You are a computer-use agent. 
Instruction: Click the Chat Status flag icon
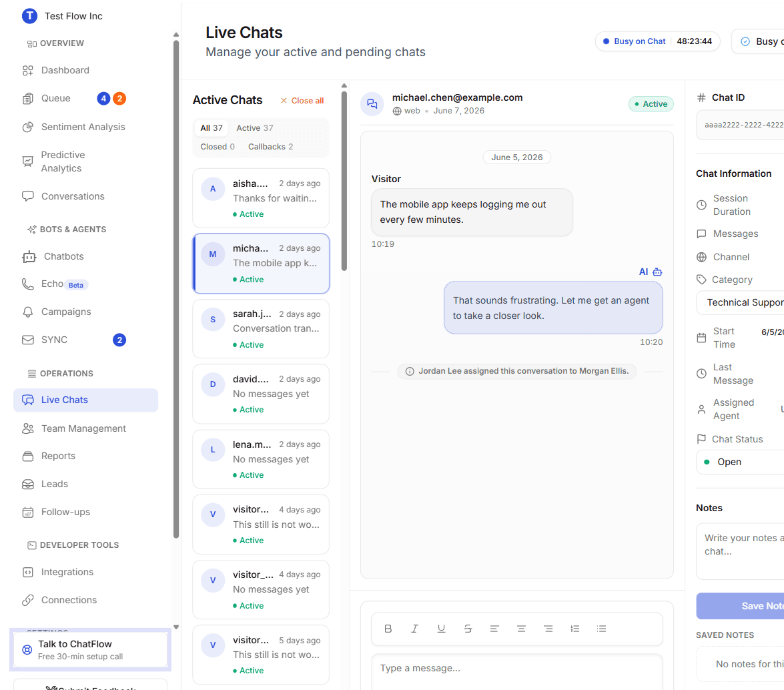[701, 439]
